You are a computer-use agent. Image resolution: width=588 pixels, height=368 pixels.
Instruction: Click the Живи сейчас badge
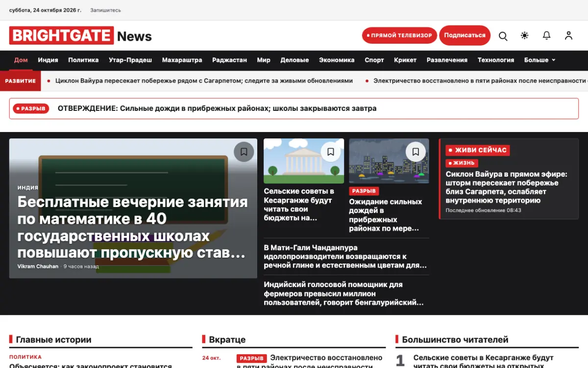478,150
